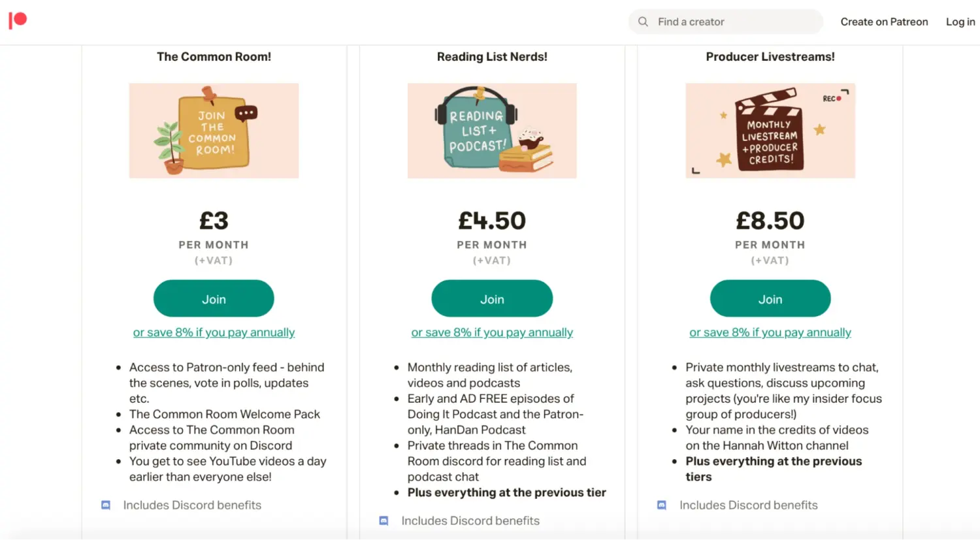
Task: Click the Discord icon under Producer Livestreams tier
Action: click(661, 505)
